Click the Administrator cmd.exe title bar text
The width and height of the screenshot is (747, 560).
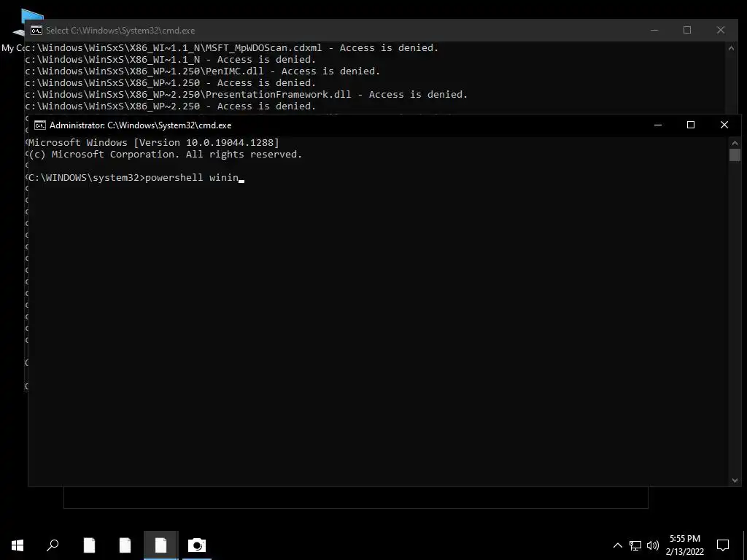pos(141,125)
